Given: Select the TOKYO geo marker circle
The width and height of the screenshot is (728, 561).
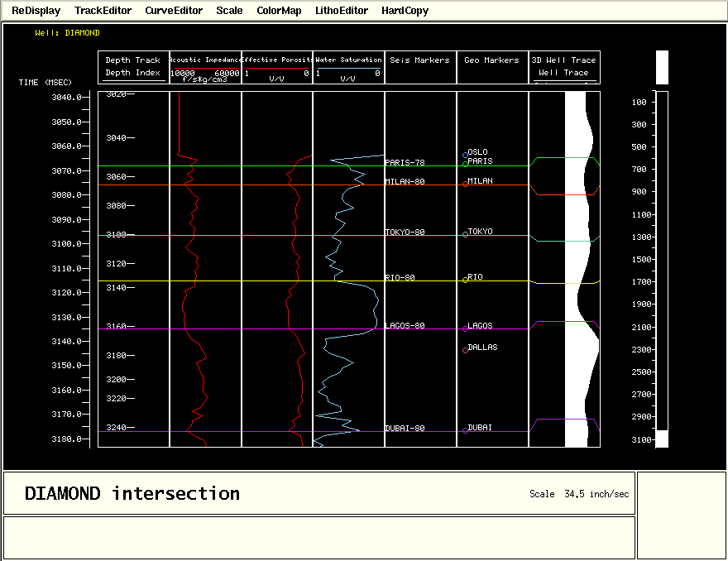Looking at the screenshot, I should [x=465, y=234].
